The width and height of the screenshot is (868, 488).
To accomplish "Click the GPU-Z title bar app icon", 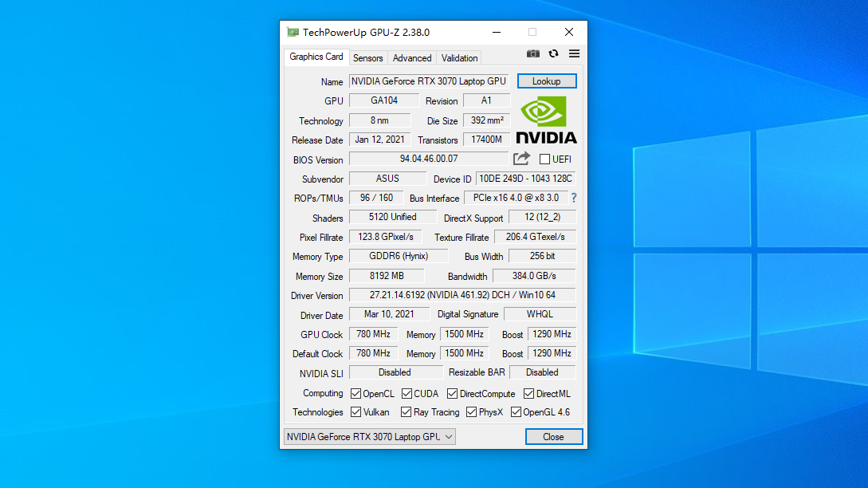I will [293, 33].
